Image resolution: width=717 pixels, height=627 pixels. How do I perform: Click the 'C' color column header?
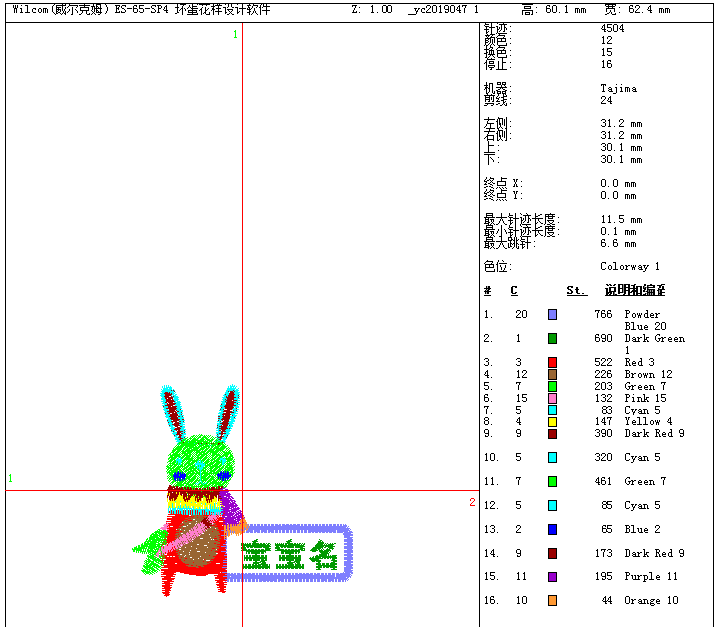click(514, 291)
